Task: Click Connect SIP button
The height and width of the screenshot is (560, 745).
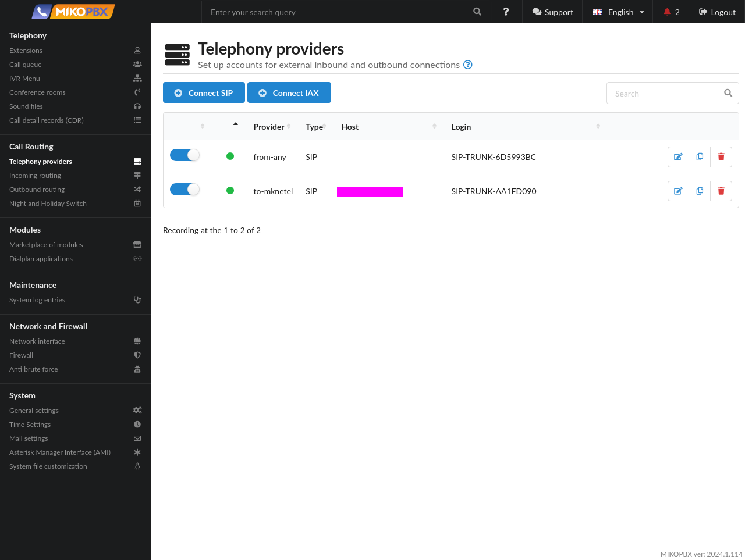Action: pyautogui.click(x=204, y=92)
